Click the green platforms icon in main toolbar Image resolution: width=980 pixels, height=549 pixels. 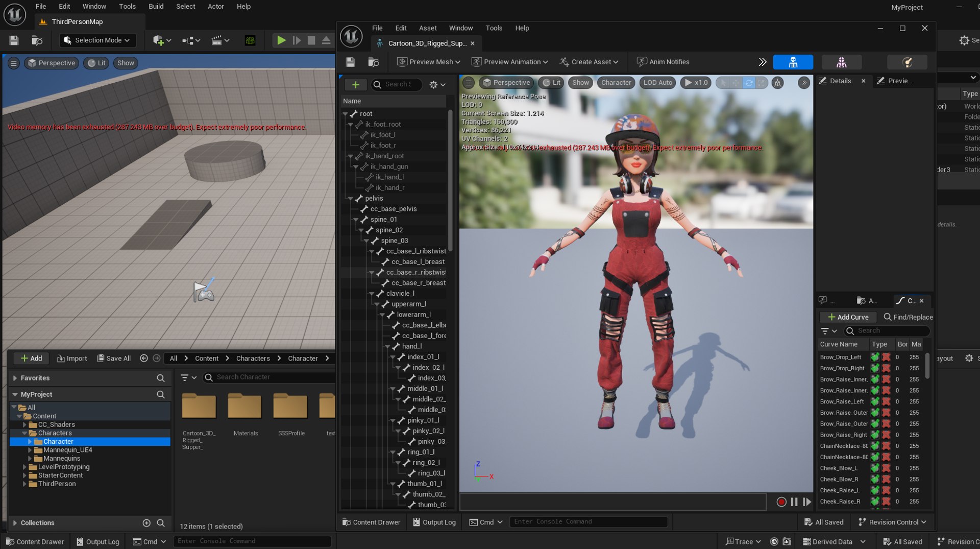pos(250,40)
